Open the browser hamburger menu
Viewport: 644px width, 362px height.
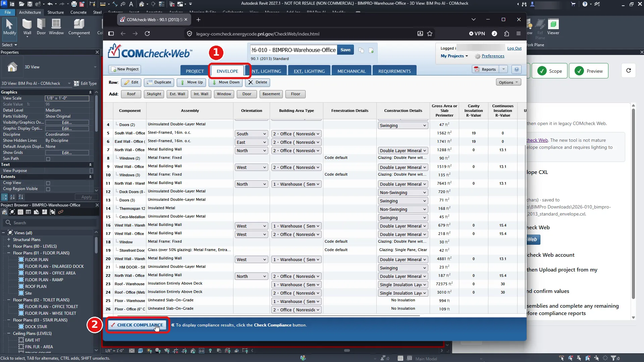(519, 34)
